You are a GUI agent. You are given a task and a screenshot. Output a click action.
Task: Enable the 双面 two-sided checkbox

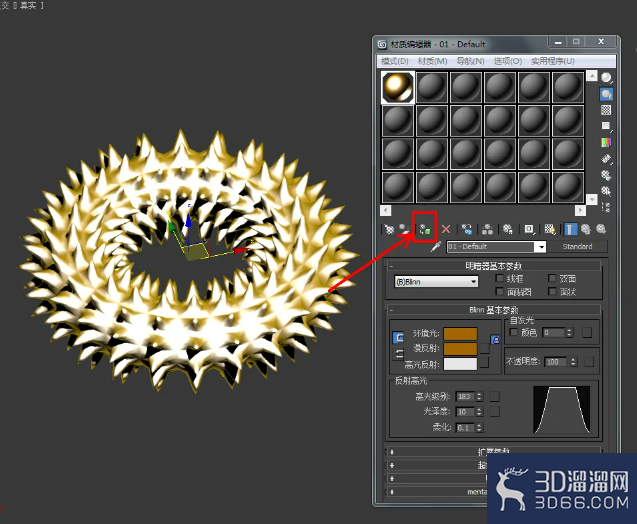tap(552, 278)
